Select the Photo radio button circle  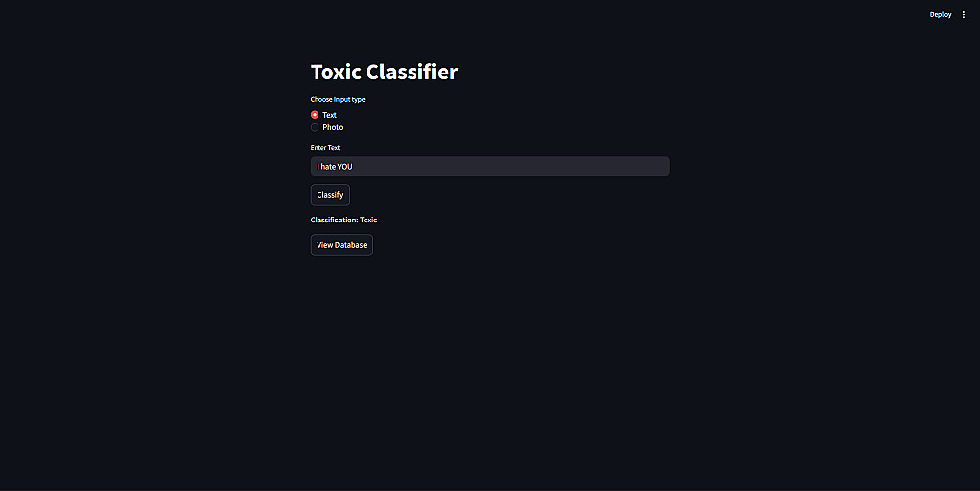[x=315, y=127]
